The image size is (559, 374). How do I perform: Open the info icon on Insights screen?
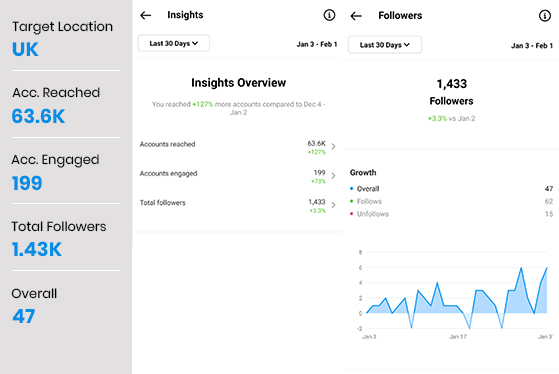click(x=329, y=15)
